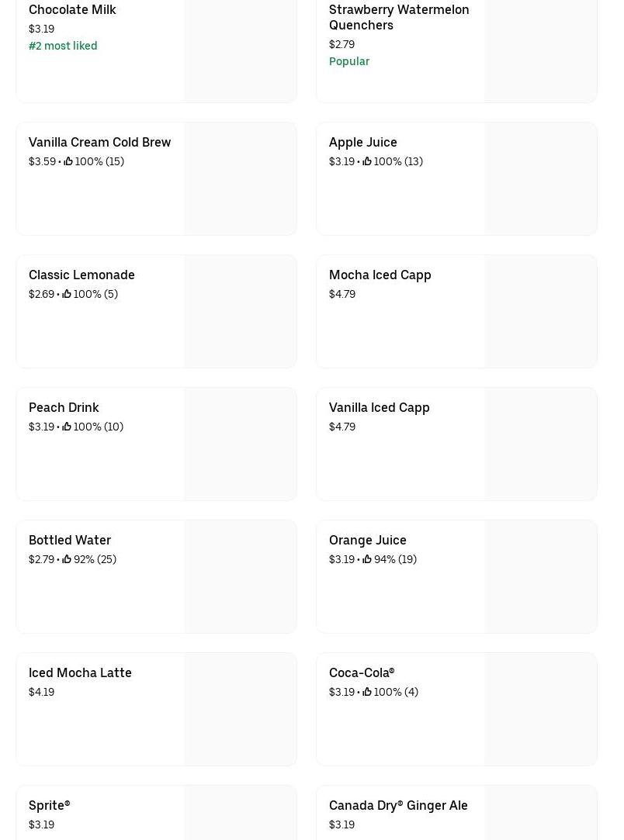Click thumbs-up icon on Coca-Cola
This screenshot has height=840, width=624.
tap(367, 692)
